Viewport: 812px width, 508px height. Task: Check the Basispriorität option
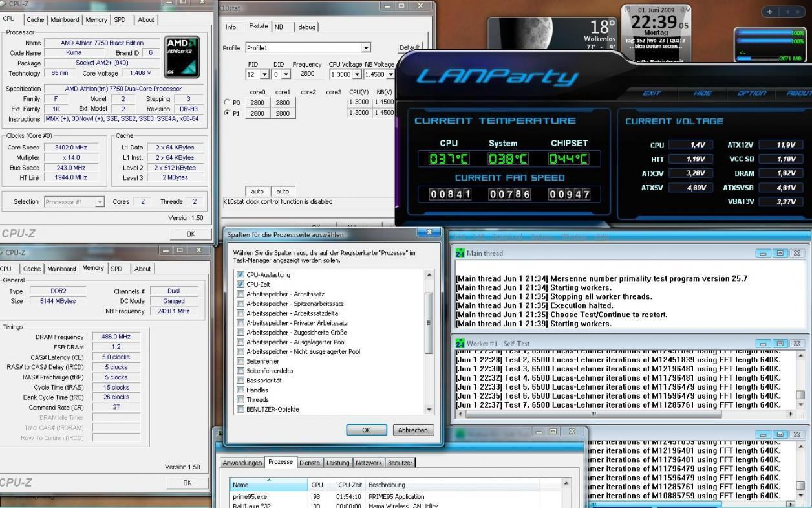[240, 381]
